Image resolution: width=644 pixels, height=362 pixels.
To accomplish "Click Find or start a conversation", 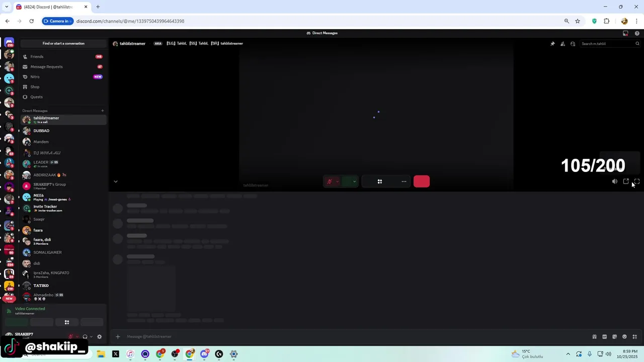I will 63,43.
